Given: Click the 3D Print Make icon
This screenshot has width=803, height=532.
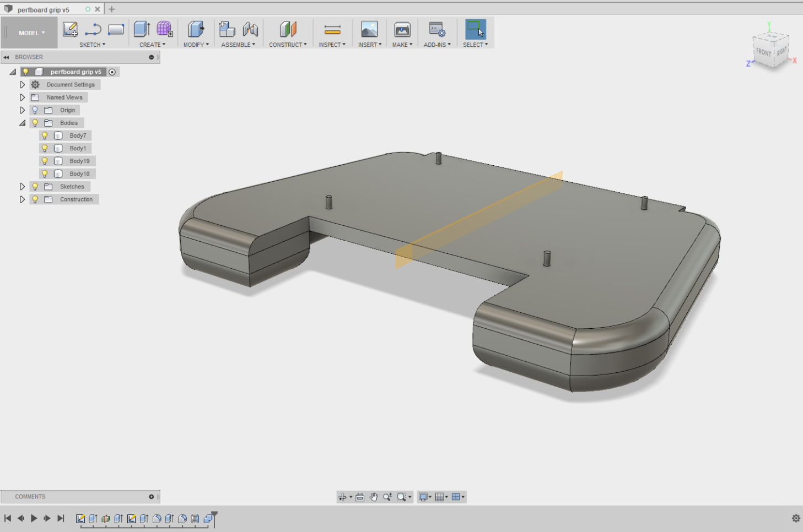Looking at the screenshot, I should [x=402, y=30].
